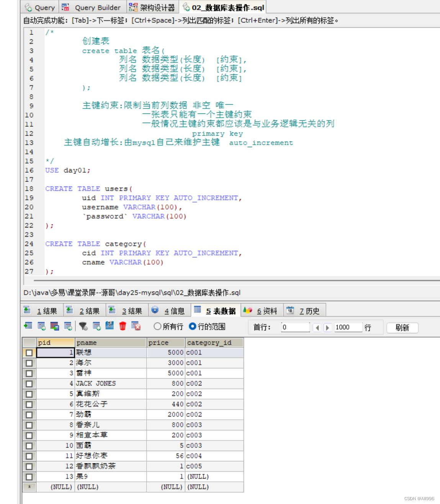Image resolution: width=440 pixels, height=504 pixels.
Task: Click the previous page left arrow
Action: click(x=317, y=327)
